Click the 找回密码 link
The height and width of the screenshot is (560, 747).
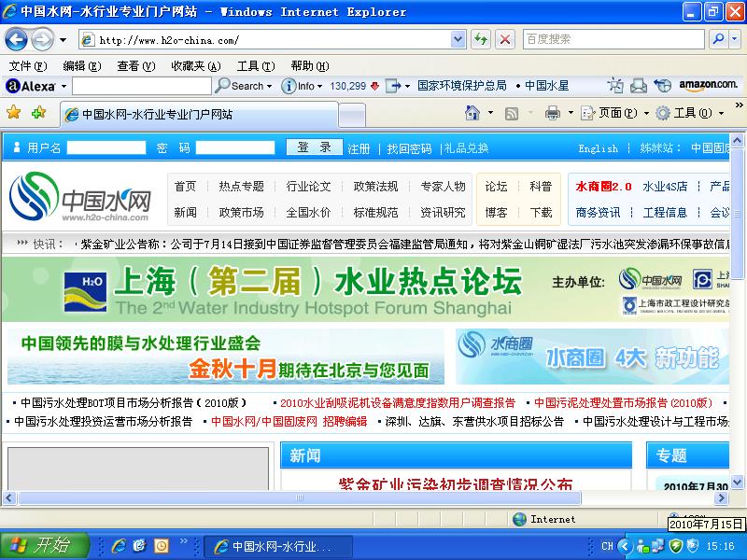pos(409,148)
